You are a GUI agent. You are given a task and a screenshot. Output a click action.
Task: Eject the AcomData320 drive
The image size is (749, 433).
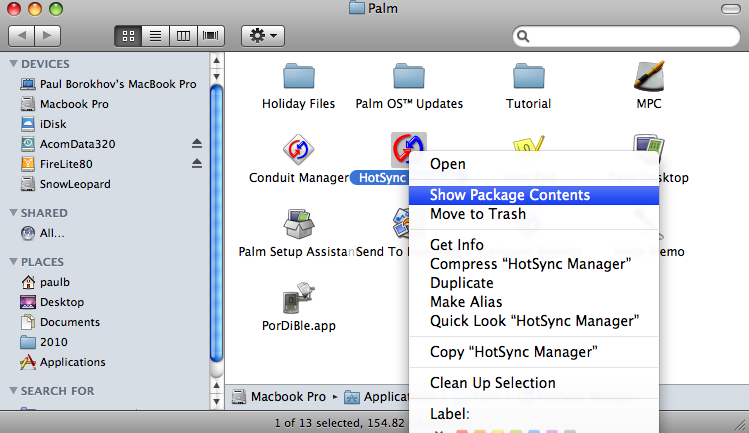point(197,143)
